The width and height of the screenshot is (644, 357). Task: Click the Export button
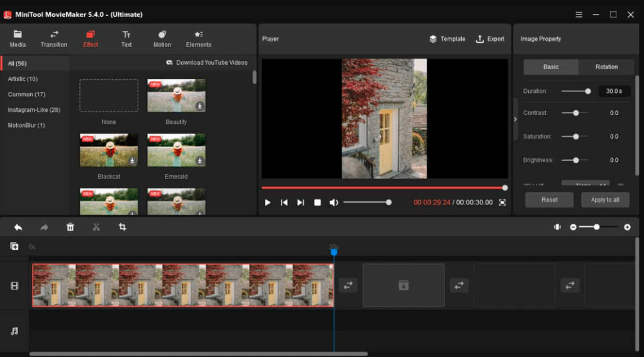(x=490, y=39)
